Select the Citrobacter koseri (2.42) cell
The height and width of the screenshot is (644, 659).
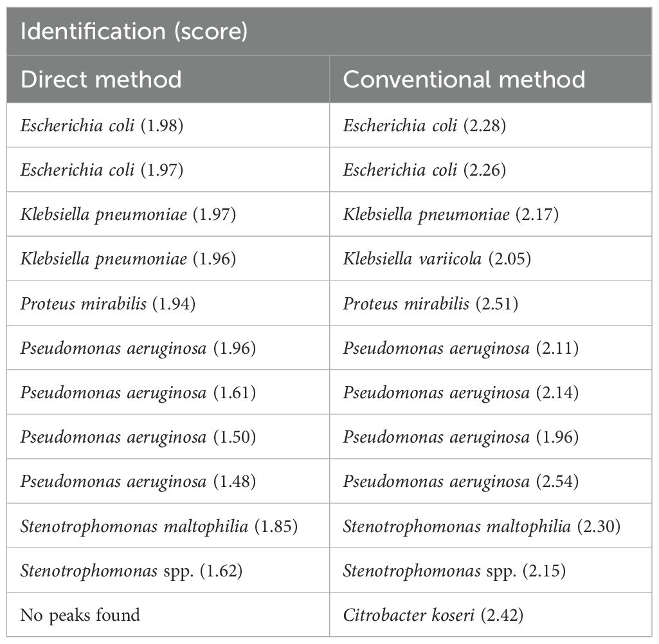click(x=433, y=615)
